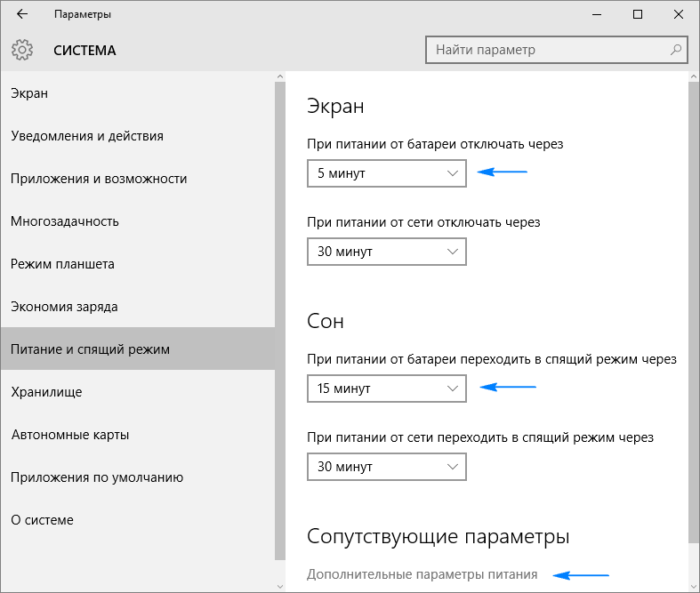Expand the battery sleep dropdown showing 15 минут
Image resolution: width=700 pixels, height=593 pixels.
(x=386, y=389)
